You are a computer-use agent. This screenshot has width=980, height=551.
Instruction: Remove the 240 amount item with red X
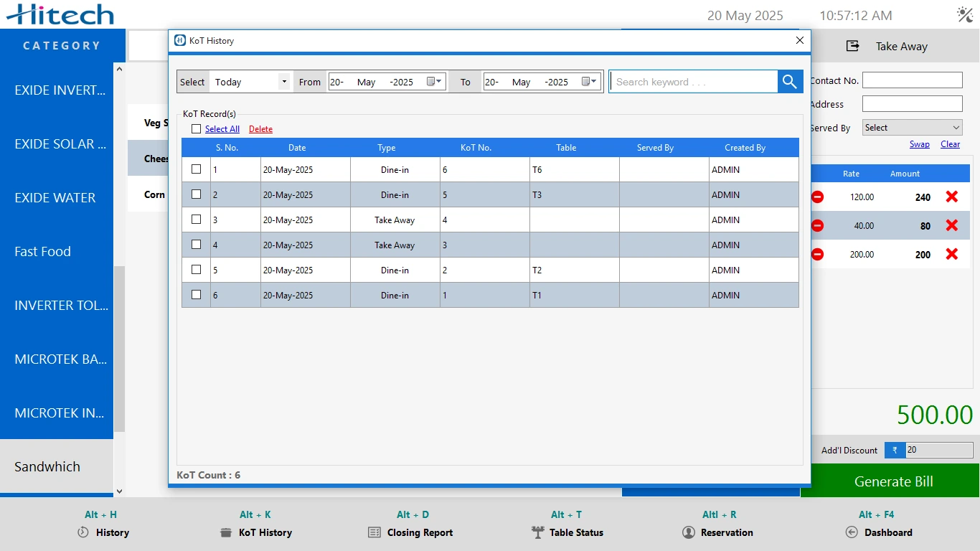(x=951, y=197)
